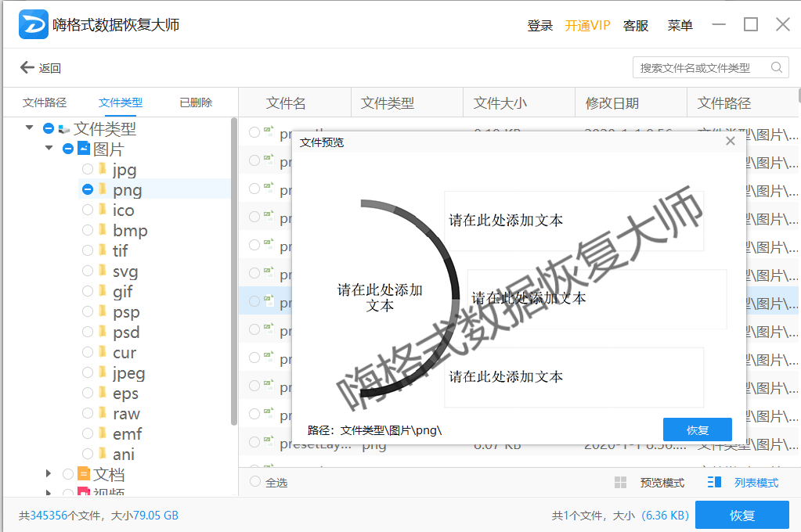Click the 图片 category icon
This screenshot has width=801, height=532.
[84, 149]
